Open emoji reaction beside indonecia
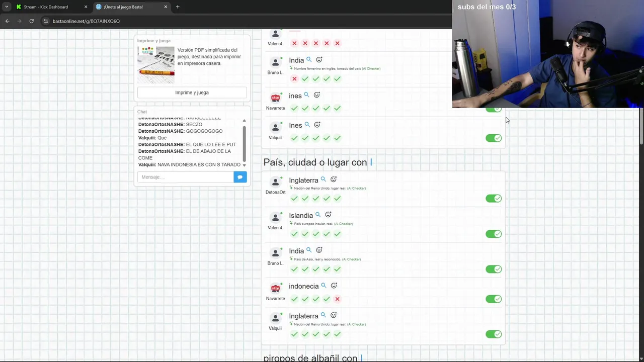This screenshot has width=644, height=362. 334,286
